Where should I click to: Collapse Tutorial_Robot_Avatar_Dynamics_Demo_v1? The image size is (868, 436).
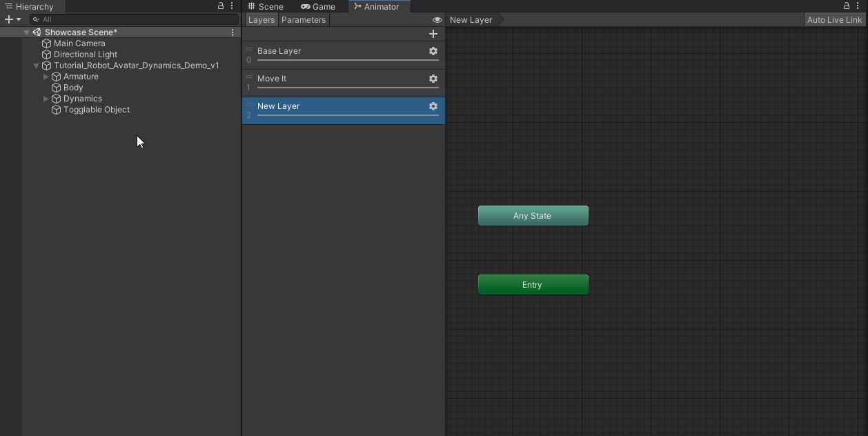click(36, 66)
